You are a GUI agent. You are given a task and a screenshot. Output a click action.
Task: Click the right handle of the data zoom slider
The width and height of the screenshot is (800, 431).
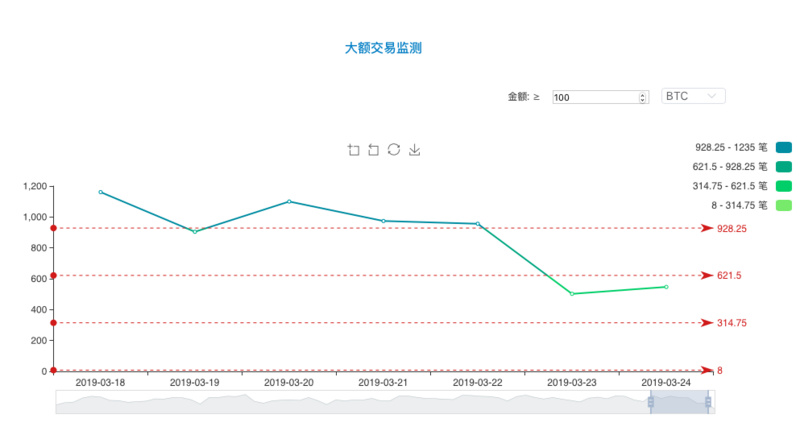pos(708,402)
